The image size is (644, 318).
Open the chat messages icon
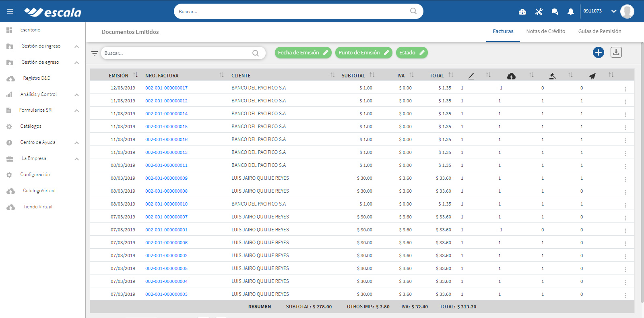coord(555,12)
